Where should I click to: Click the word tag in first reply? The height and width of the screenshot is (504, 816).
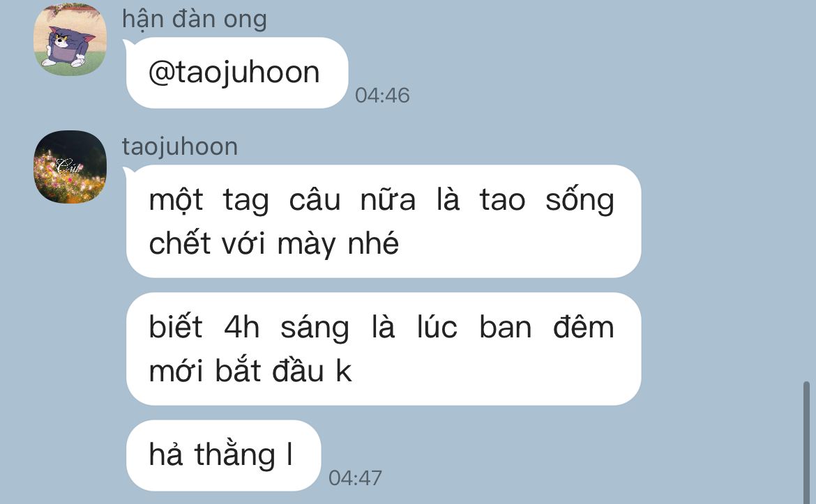(x=246, y=201)
